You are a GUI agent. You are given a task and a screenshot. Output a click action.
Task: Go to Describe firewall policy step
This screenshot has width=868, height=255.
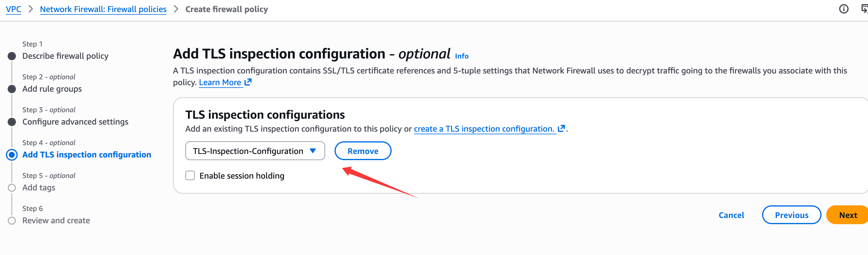(65, 56)
